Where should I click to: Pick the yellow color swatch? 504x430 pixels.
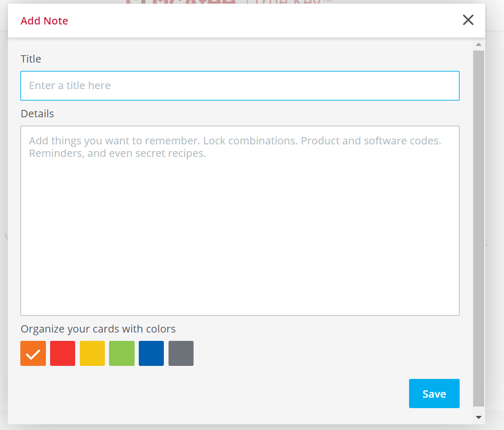pyautogui.click(x=92, y=353)
